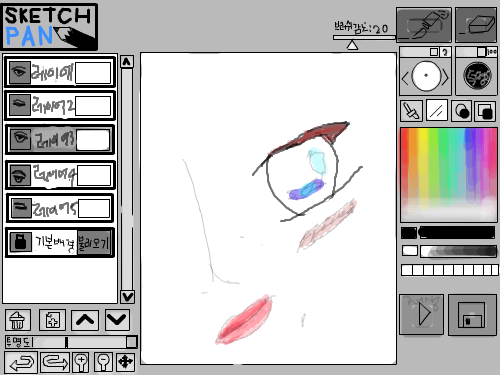The height and width of the screenshot is (375, 500).
Task: Select the eraser tool button
Action: [476, 25]
